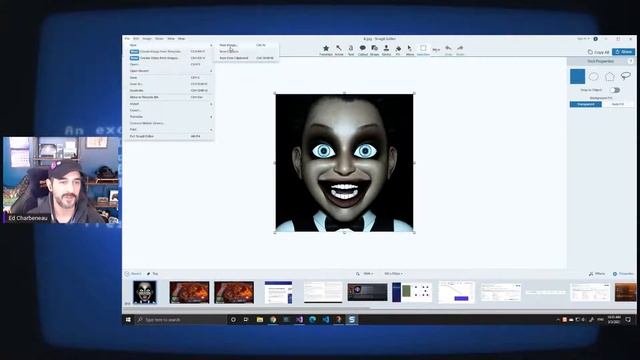Open the Effects panel button

pyautogui.click(x=597, y=274)
